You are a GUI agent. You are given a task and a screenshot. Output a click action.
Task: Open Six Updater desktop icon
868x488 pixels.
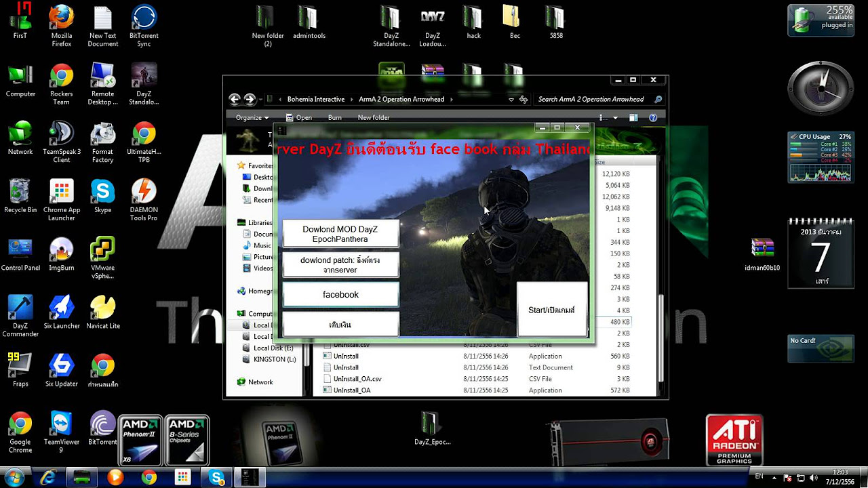coord(61,369)
